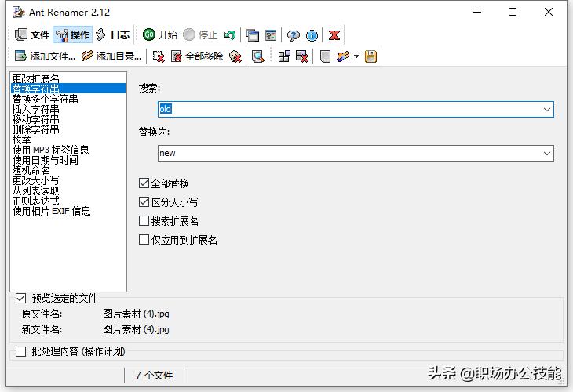The image size is (573, 392).
Task: Select 替换字符串 action in list
Action: pyautogui.click(x=68, y=89)
